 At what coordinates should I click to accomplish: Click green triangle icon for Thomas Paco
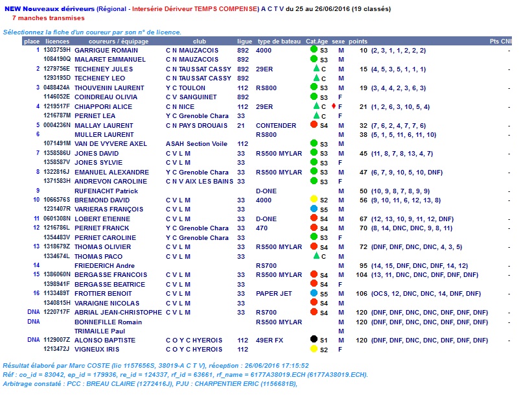click(316, 256)
